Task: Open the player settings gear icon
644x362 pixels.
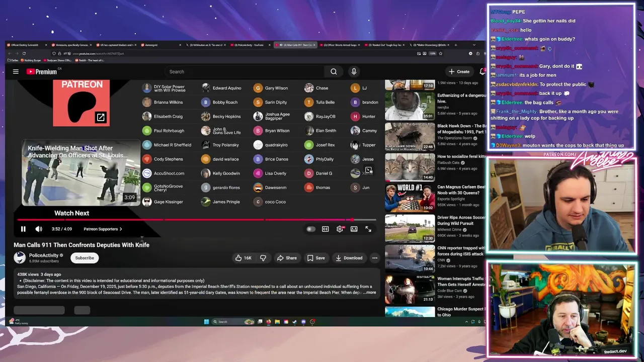Action: (340, 229)
